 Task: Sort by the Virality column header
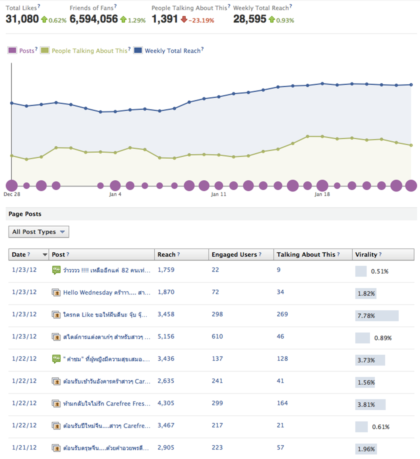tap(383, 254)
